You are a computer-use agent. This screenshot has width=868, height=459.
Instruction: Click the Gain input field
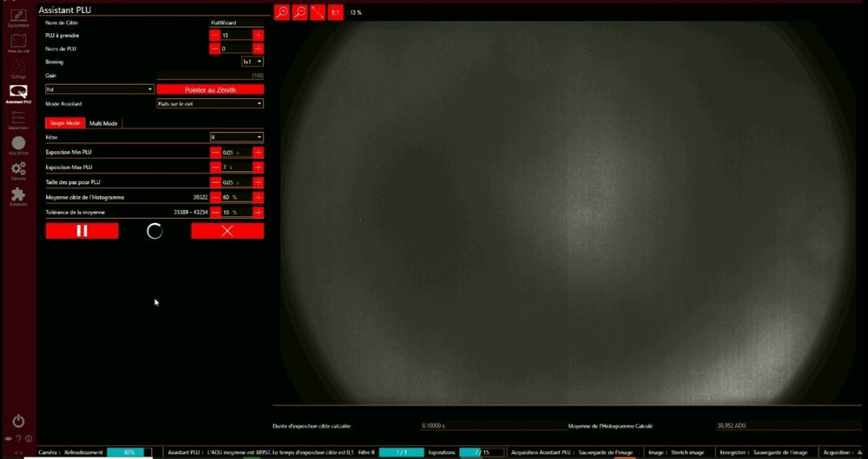pyautogui.click(x=210, y=75)
